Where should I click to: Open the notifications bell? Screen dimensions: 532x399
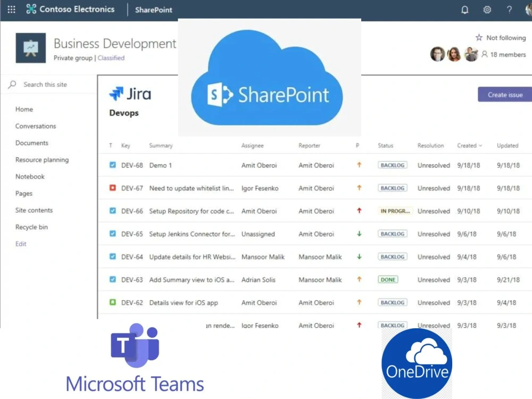(465, 10)
